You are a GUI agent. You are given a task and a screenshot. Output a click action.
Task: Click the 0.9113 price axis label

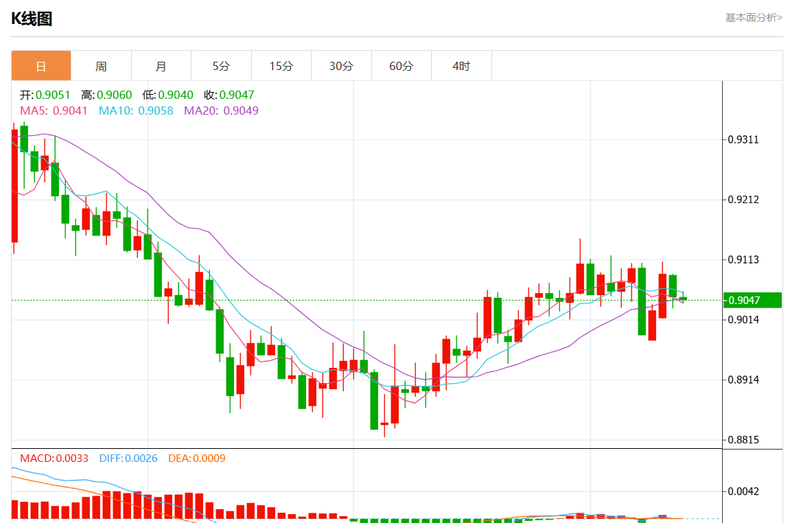743,259
